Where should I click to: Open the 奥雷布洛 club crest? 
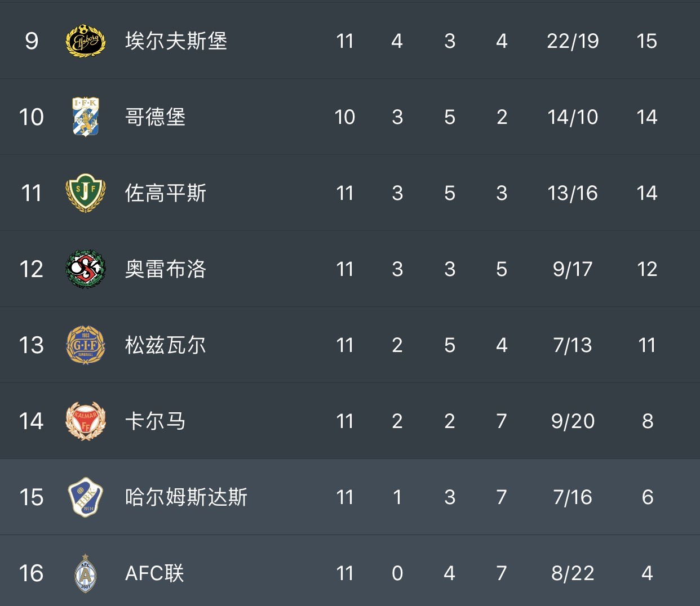[86, 269]
